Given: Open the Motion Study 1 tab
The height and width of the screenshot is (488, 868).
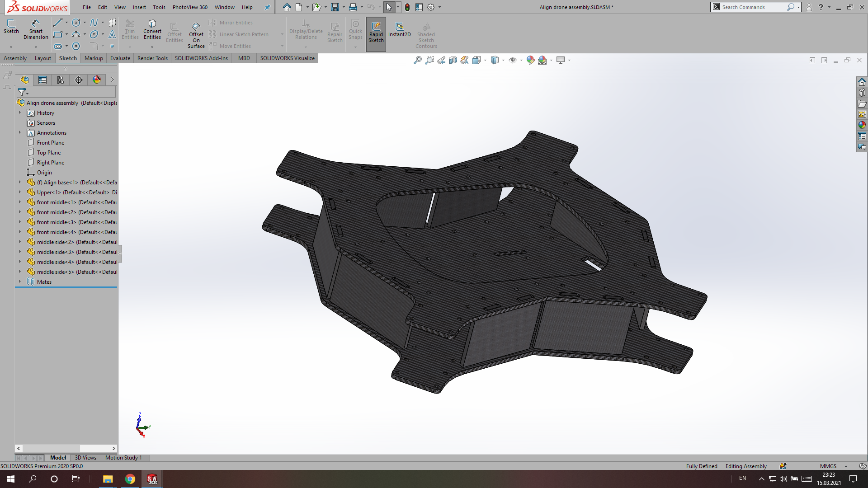Looking at the screenshot, I should (x=123, y=458).
